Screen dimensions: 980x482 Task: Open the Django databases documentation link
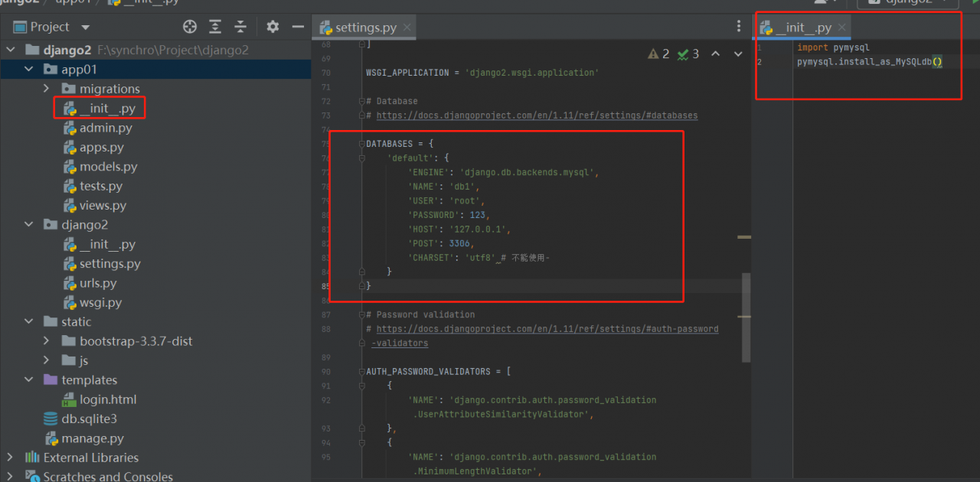coord(537,116)
